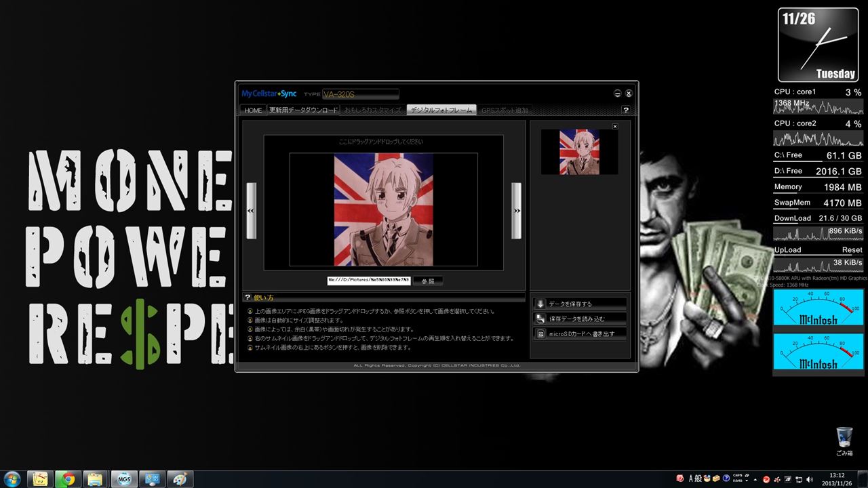Click the upper McIntosh VU meter gadget
Screen dimensions: 868x488
pos(818,308)
